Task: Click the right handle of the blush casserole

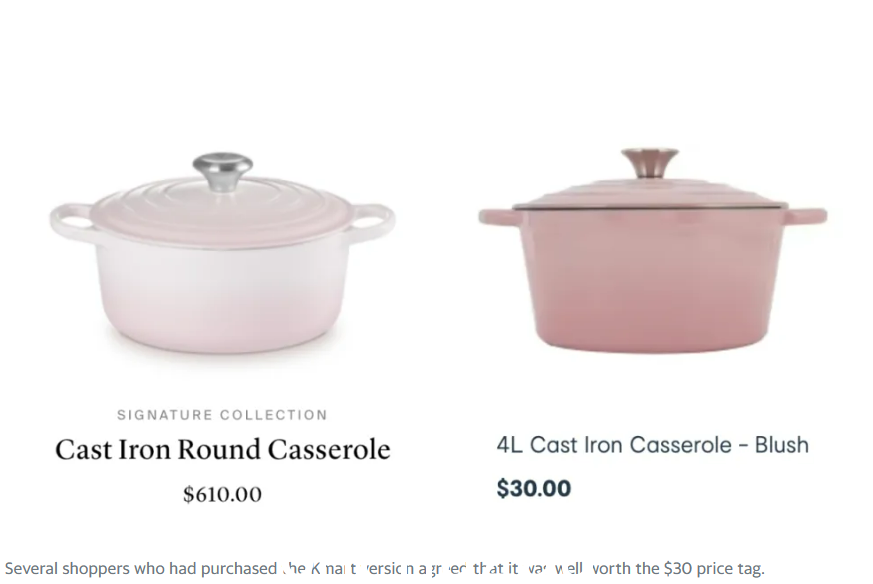Action: click(806, 216)
